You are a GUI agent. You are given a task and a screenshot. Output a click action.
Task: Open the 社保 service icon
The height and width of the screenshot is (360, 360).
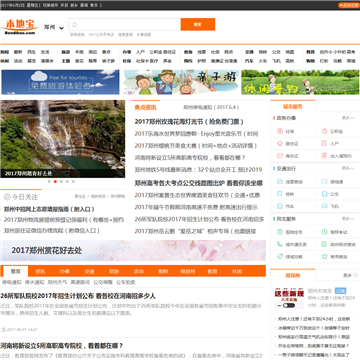coord(280,131)
